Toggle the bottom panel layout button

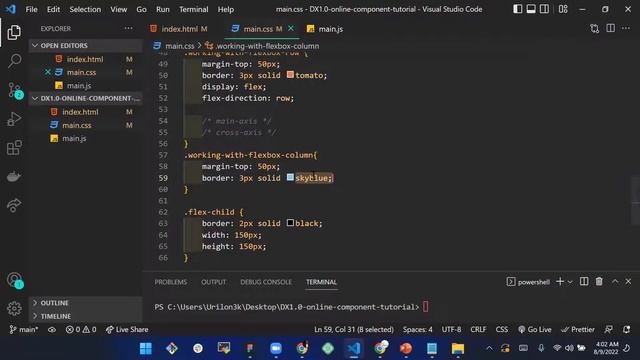point(531,9)
